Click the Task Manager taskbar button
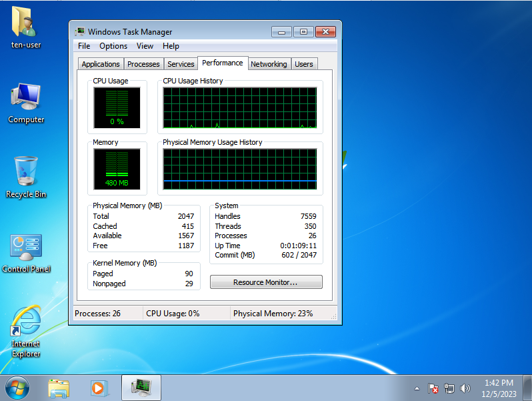The width and height of the screenshot is (532, 401). (141, 387)
